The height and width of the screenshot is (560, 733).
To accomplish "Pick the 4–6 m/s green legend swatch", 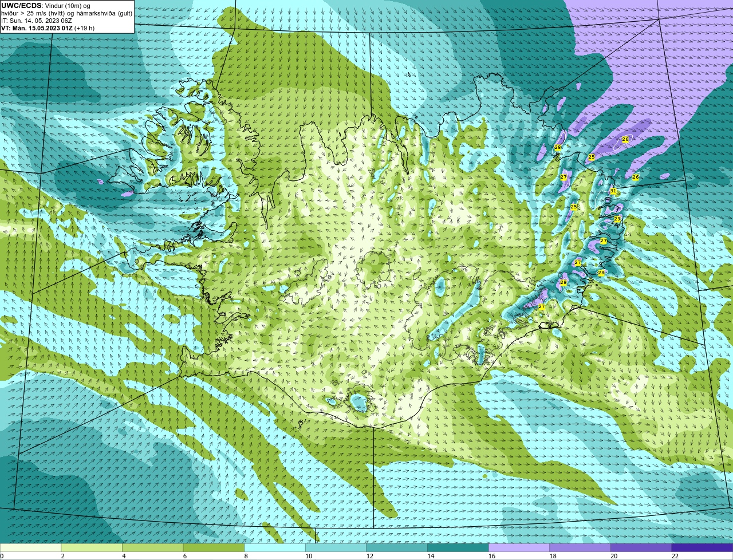I will pos(153,548).
